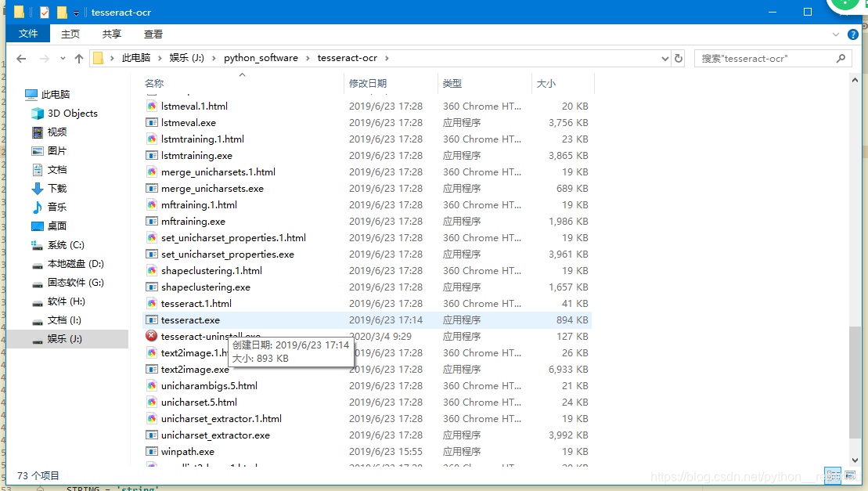The image size is (868, 491).
Task: Click 此电脑 in the address breadcrumb
Action: click(x=136, y=58)
